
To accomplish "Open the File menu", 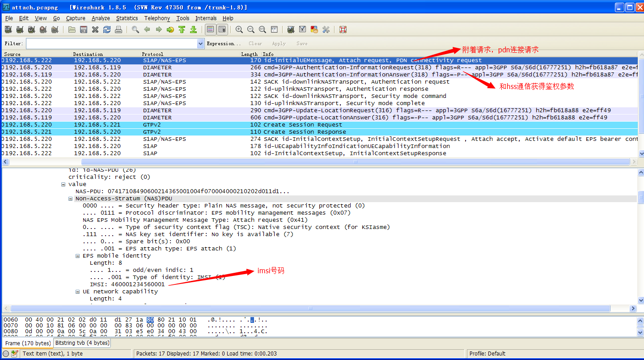I will [9, 18].
